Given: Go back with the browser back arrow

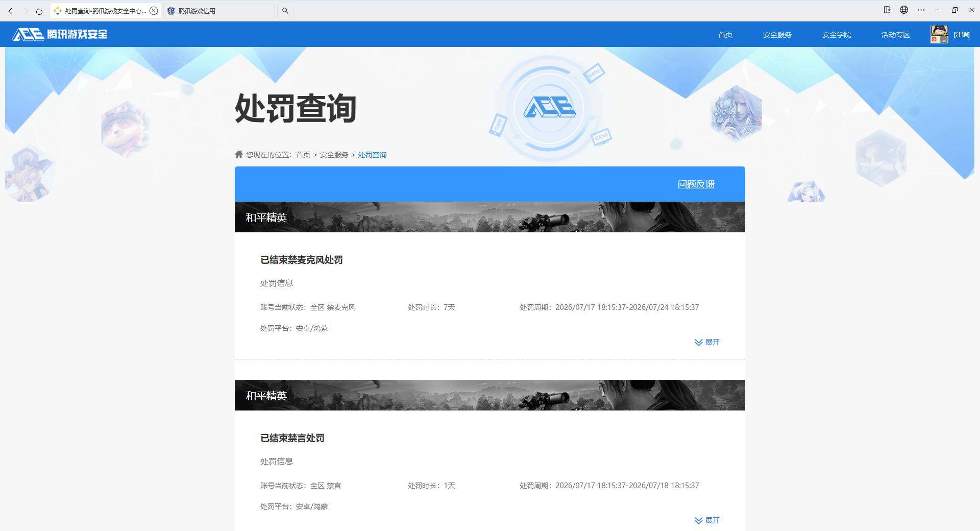Looking at the screenshot, I should coord(10,11).
